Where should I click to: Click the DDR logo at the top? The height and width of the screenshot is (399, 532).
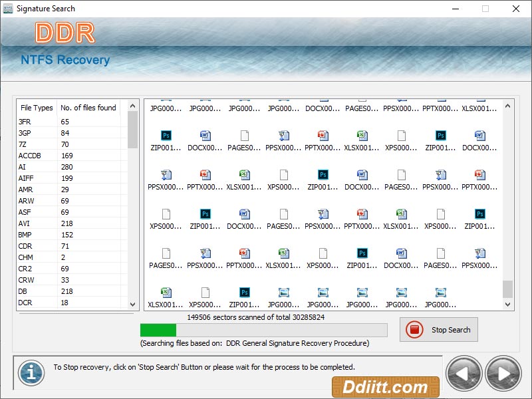(65, 33)
